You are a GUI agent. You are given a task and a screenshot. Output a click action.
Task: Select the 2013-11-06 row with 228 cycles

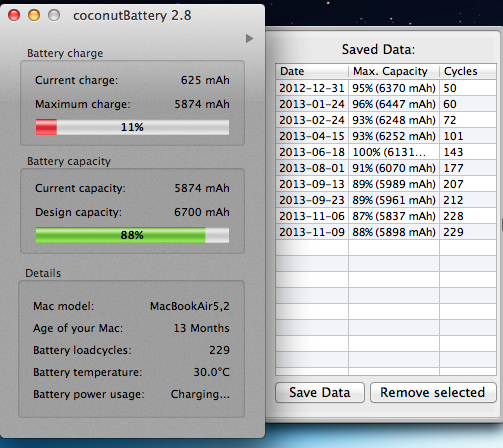pyautogui.click(x=386, y=216)
